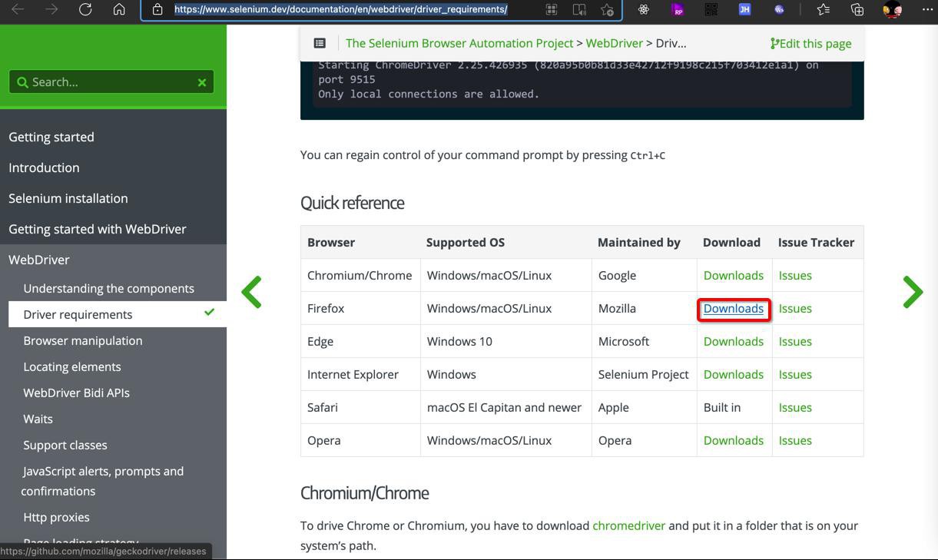938x560 pixels.
Task: Open WebDriver Bidi APIs page
Action: click(x=76, y=393)
